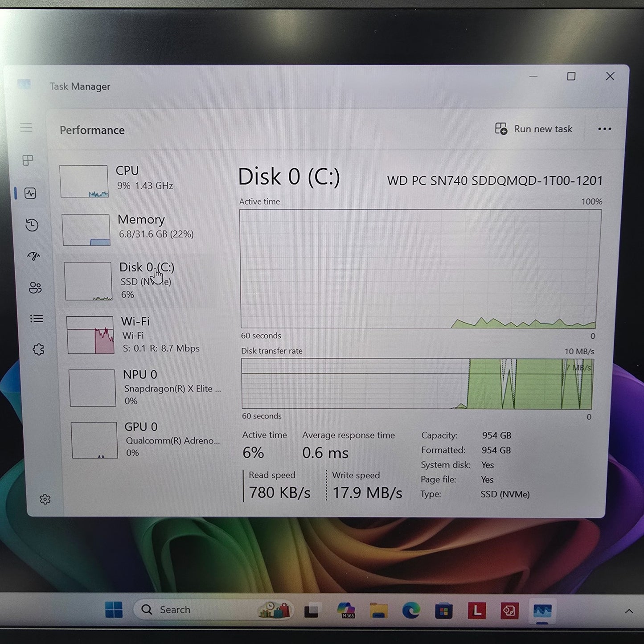Expand the hamburger navigation menu
The image size is (644, 644).
(26, 128)
